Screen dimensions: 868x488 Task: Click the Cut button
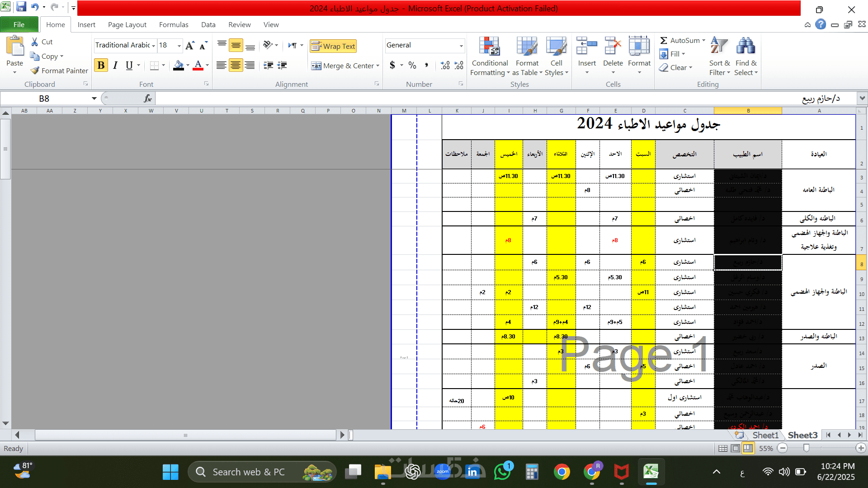point(42,42)
